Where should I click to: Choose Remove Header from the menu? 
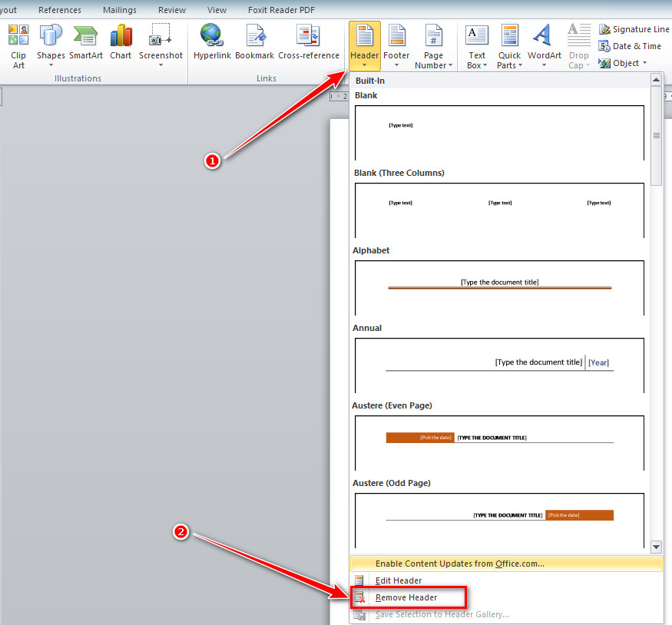tap(406, 597)
